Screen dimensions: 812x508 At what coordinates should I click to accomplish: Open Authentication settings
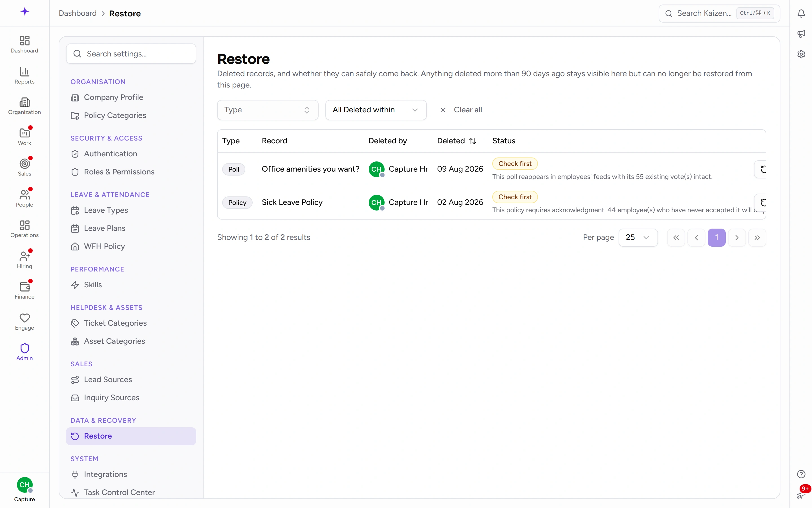tap(131, 154)
